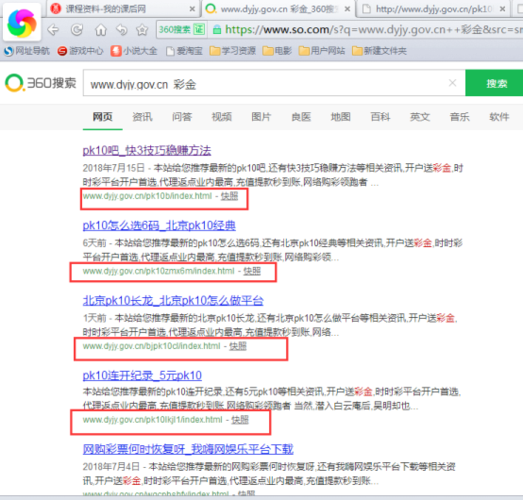Select the 英文 search category
This screenshot has width=523, height=500.
pyautogui.click(x=420, y=117)
